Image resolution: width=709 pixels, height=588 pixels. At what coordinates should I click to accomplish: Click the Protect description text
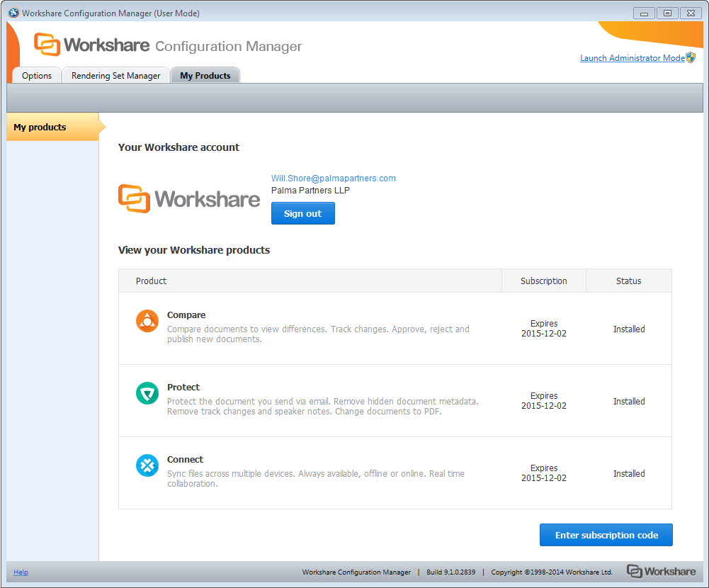[323, 406]
